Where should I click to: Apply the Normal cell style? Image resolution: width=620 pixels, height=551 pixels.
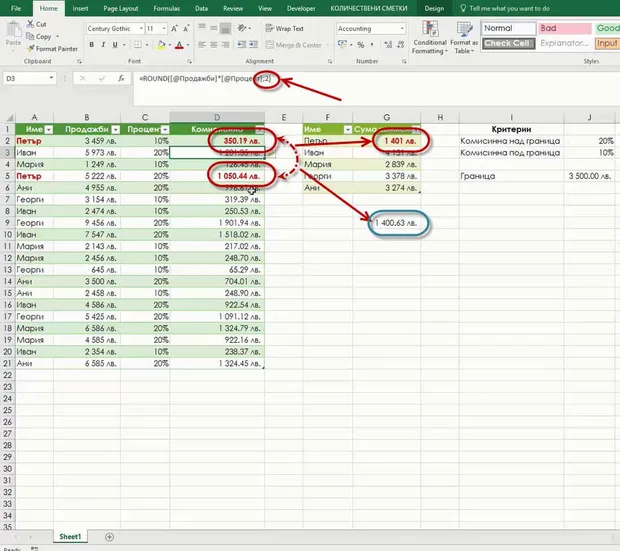tap(508, 28)
